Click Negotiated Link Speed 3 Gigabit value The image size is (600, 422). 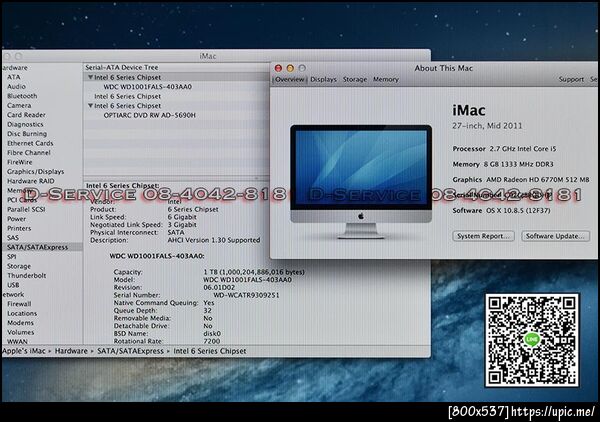[182, 225]
